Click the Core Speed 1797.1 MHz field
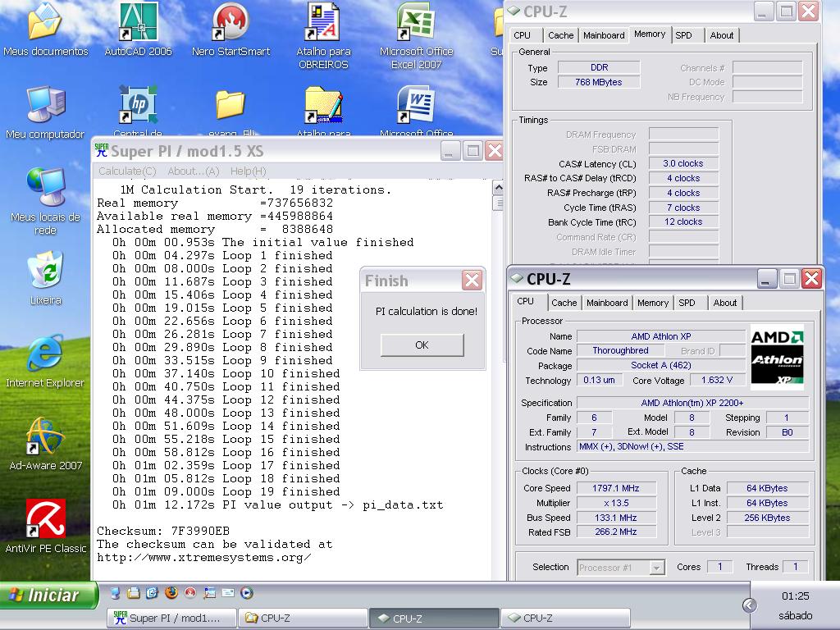This screenshot has width=840, height=630. (616, 488)
